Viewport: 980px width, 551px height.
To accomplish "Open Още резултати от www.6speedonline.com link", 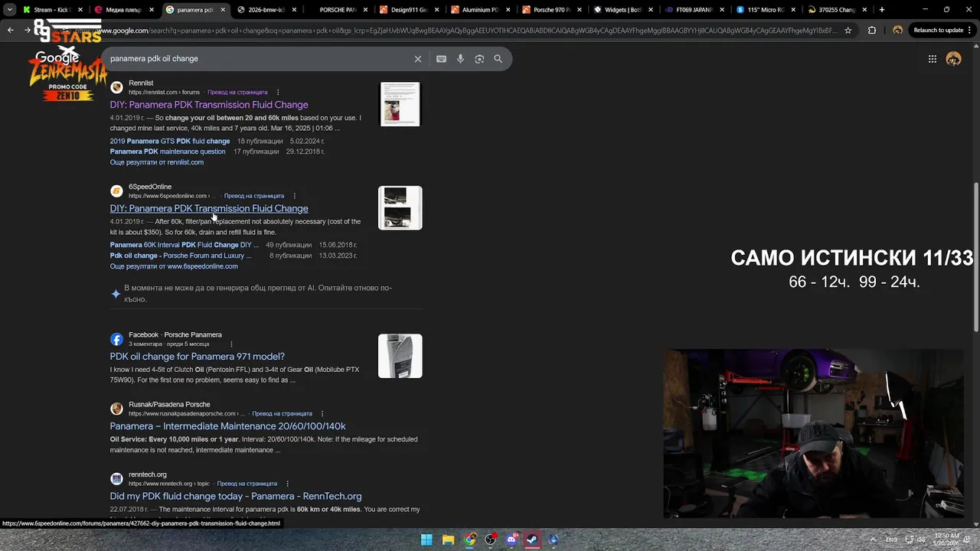I will pos(174,266).
